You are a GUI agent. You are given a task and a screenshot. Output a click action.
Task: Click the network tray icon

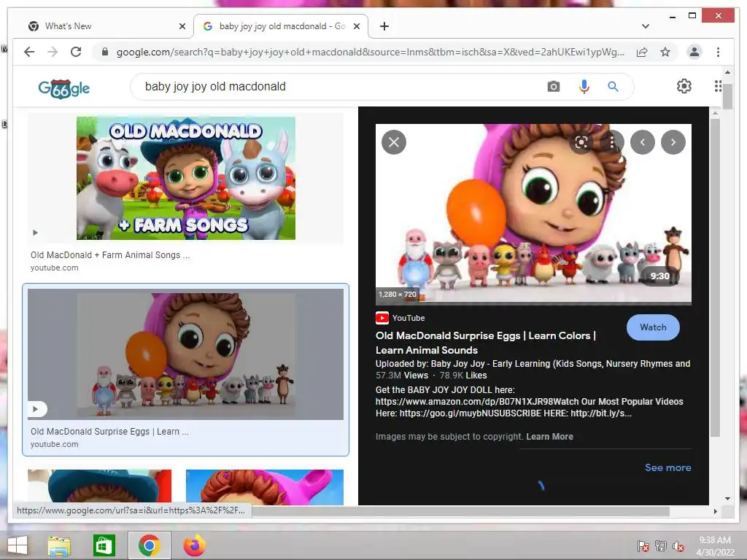(661, 545)
